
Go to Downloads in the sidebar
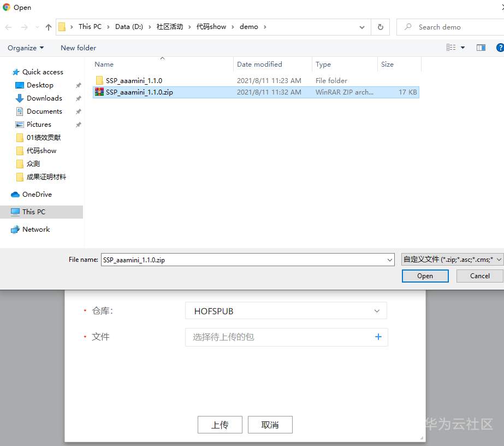point(44,98)
